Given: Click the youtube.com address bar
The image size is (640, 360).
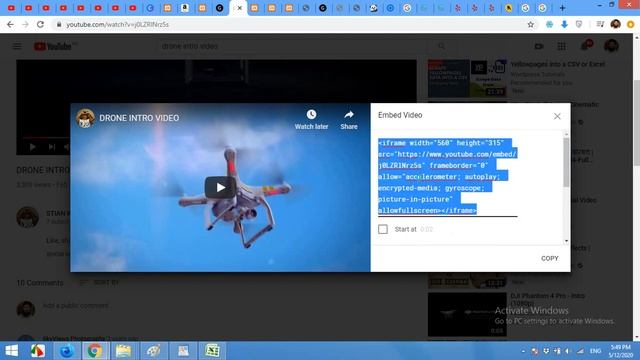Looking at the screenshot, I should pyautogui.click(x=286, y=24).
